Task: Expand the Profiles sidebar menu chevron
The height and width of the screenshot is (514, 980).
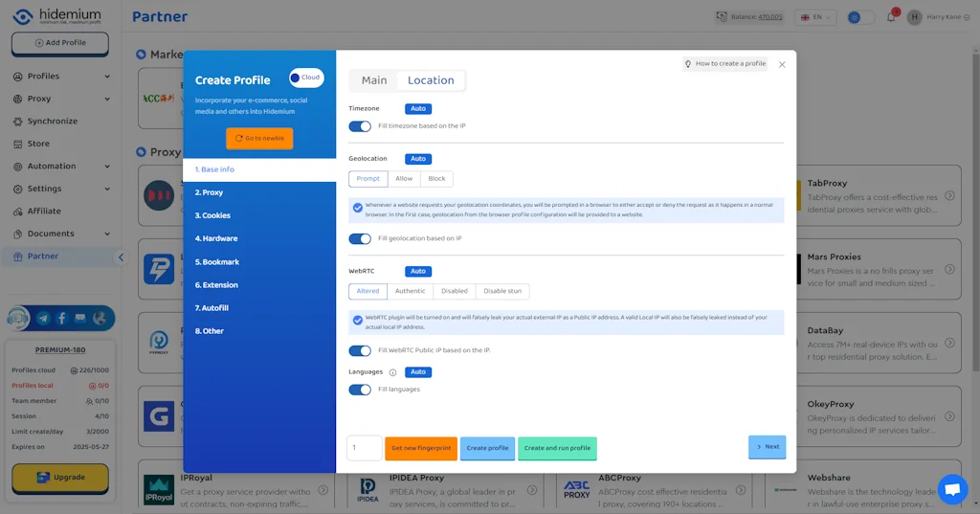Action: pyautogui.click(x=107, y=77)
